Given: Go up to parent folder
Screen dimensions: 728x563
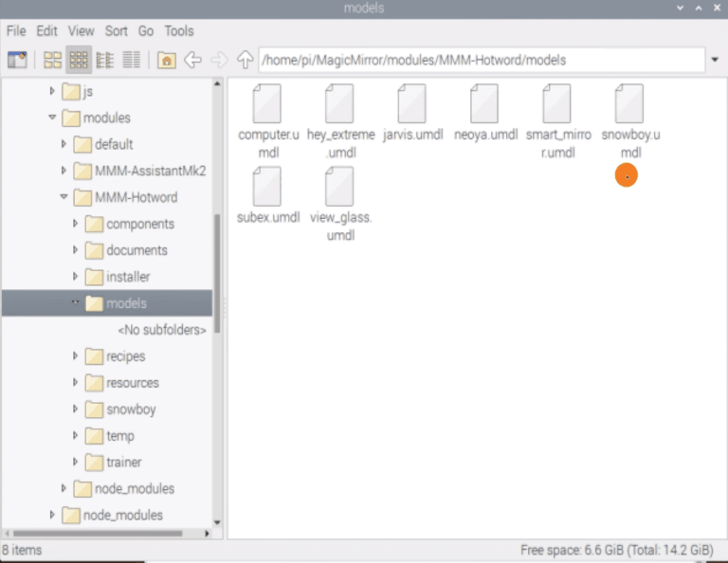Looking at the screenshot, I should [x=245, y=60].
